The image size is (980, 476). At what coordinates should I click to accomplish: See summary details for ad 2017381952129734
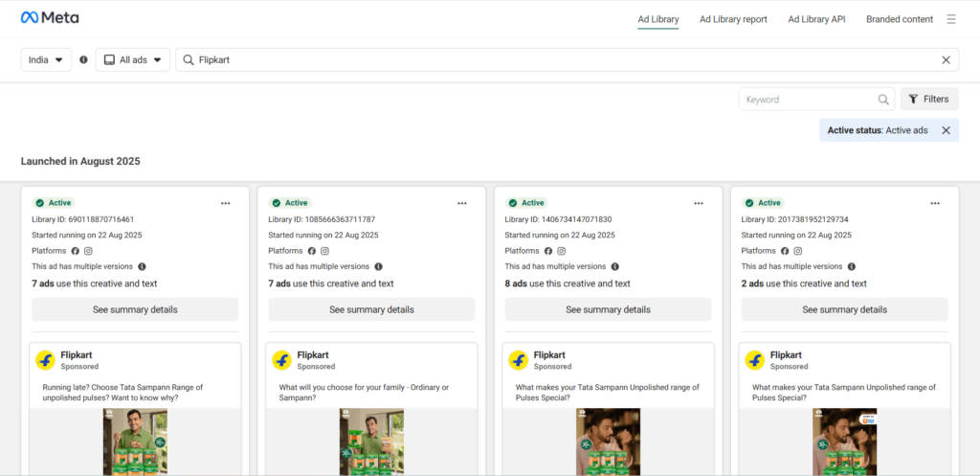[x=844, y=309]
